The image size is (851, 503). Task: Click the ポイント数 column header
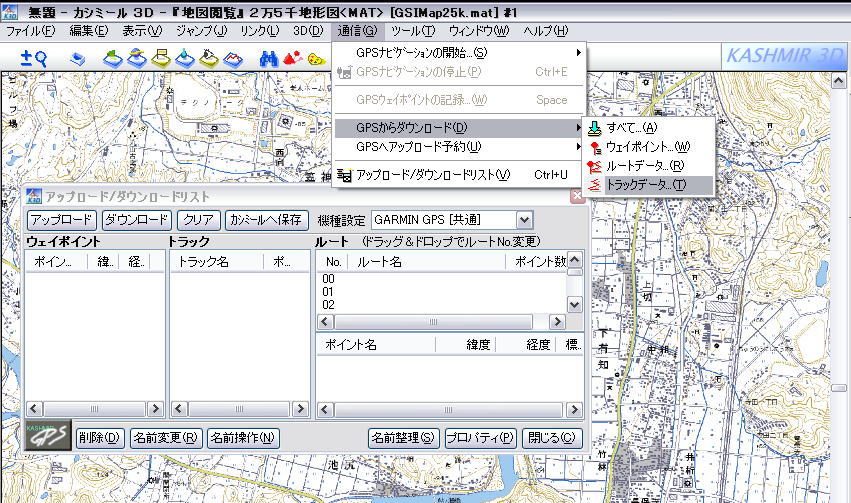coord(536,262)
